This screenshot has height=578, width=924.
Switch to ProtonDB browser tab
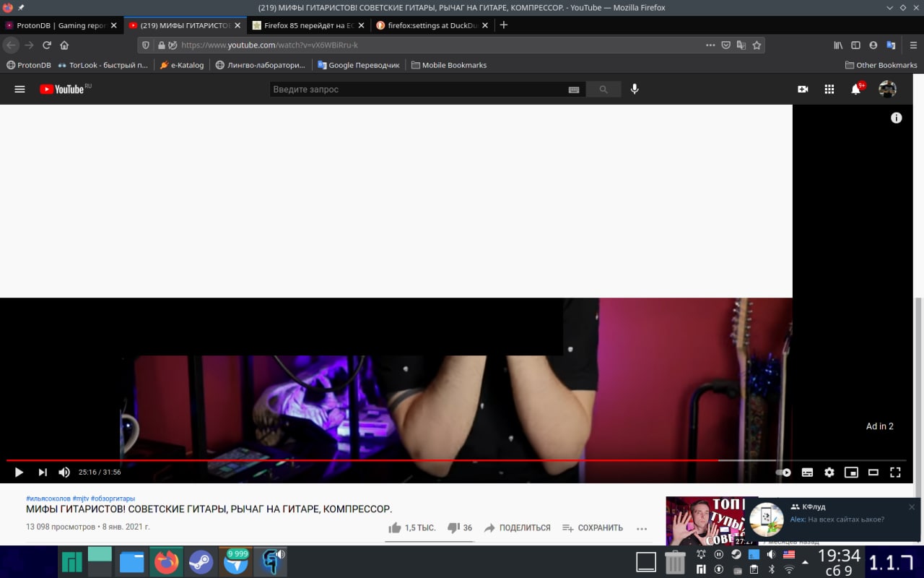(61, 25)
